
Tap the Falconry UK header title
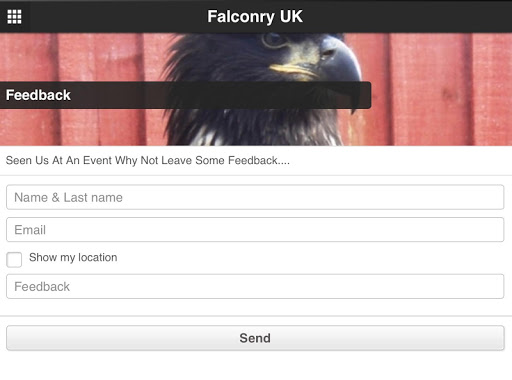(x=255, y=16)
